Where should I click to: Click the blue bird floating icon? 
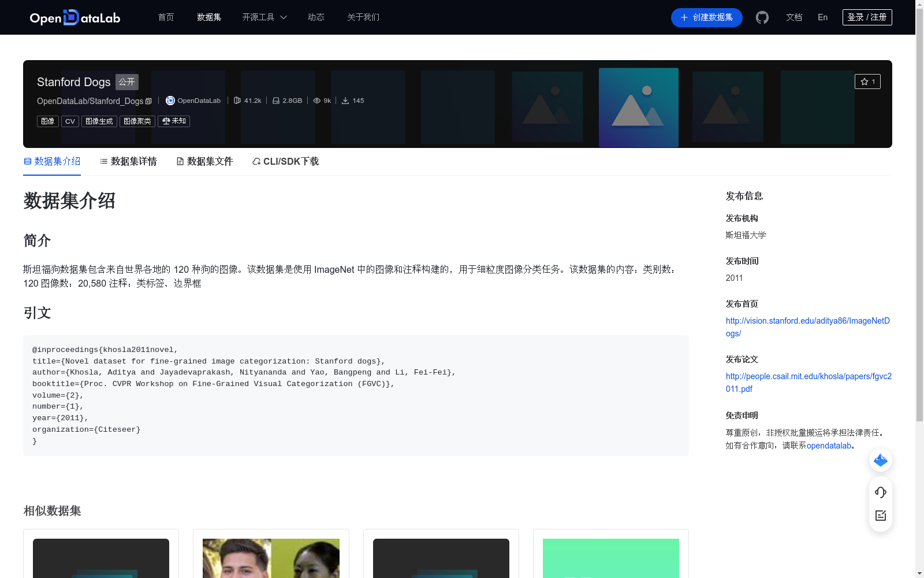[x=880, y=460]
